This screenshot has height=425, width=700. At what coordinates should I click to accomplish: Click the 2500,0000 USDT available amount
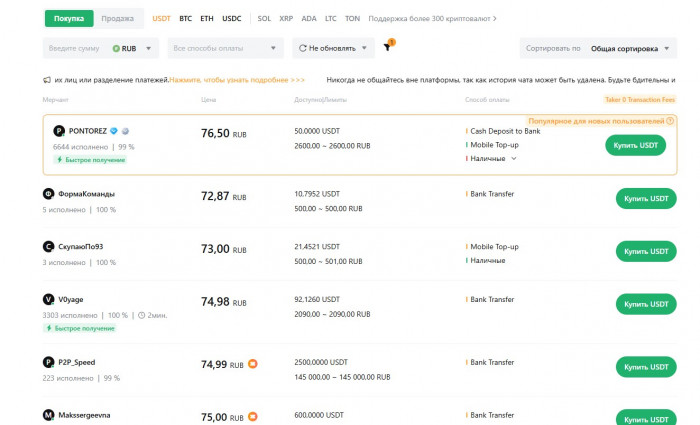coord(321,362)
